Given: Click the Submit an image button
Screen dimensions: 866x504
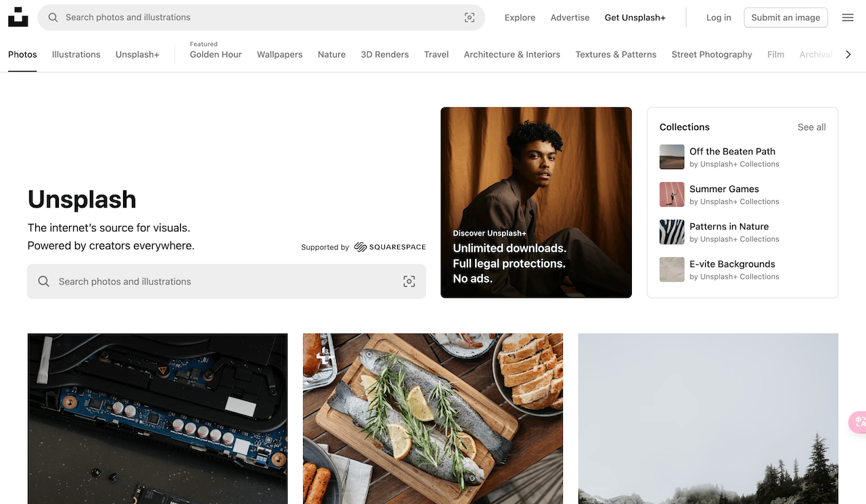Looking at the screenshot, I should coord(785,18).
